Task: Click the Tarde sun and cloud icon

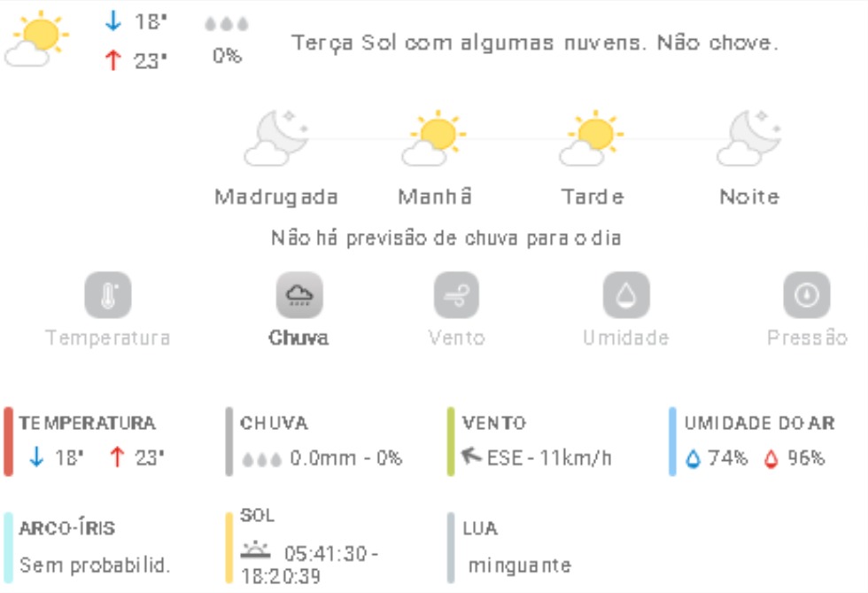Action: tap(592, 139)
